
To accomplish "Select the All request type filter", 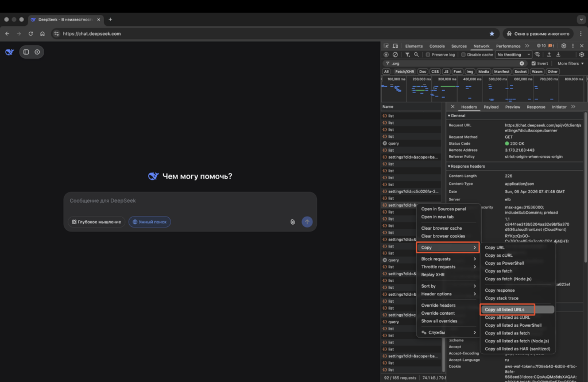I will [386, 72].
